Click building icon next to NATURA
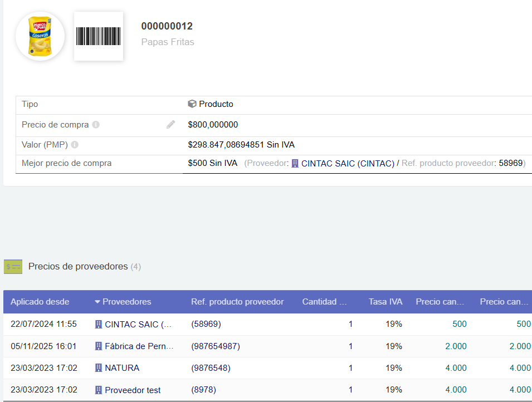Screen dimensions: 532x402 click(99, 368)
